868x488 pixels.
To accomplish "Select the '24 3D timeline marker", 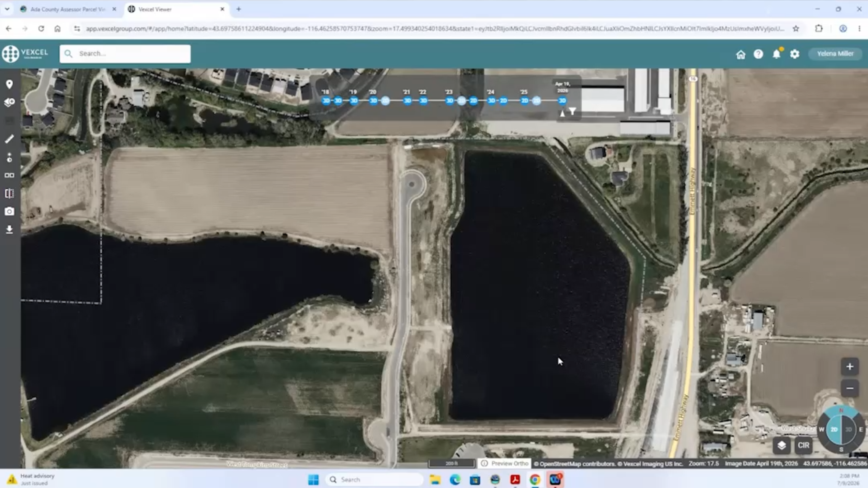I will pos(491,101).
